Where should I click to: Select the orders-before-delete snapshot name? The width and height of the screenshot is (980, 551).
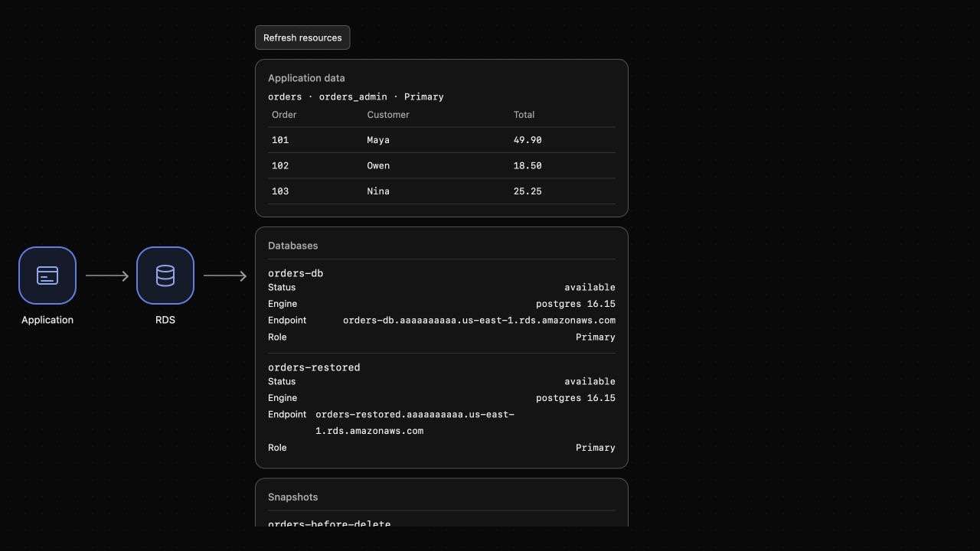[329, 523]
